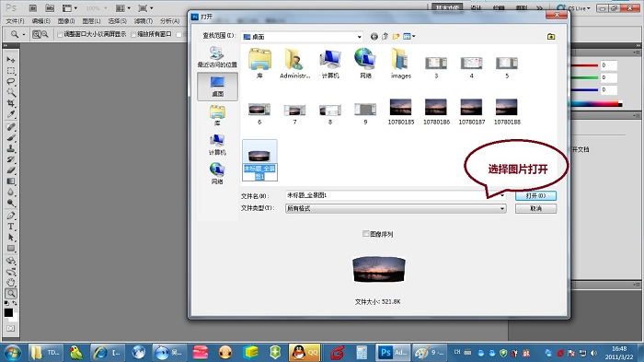Click the Eyedropper tool
This screenshot has height=362, width=644.
point(11,114)
